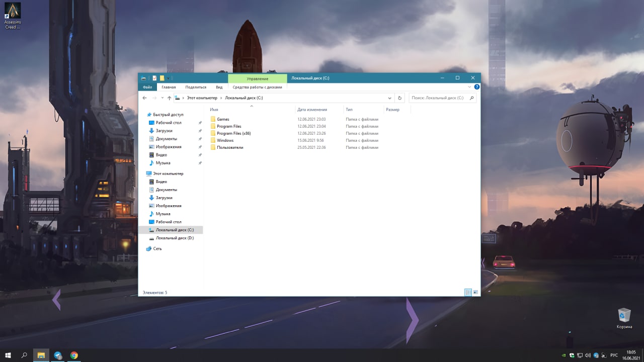Switch to the Главная ribbon tab
This screenshot has width=644, height=362.
click(169, 87)
